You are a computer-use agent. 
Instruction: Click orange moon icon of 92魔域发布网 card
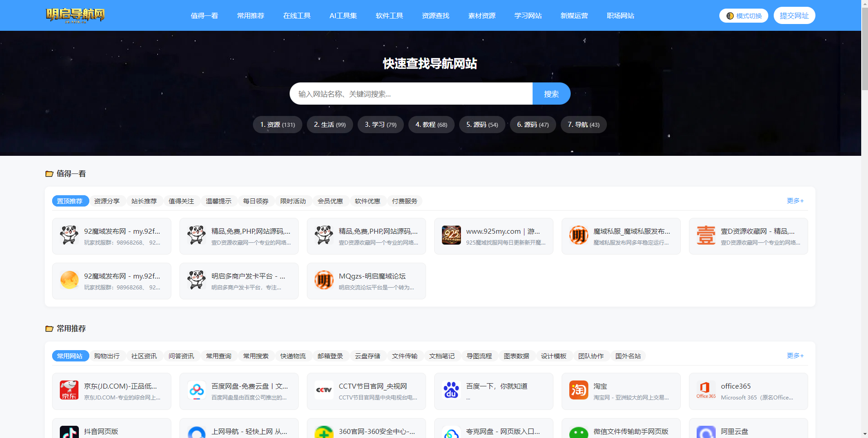click(69, 280)
